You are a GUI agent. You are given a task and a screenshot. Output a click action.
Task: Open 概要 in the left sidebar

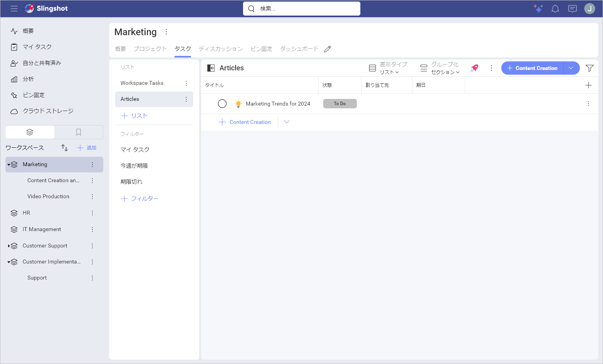point(28,31)
